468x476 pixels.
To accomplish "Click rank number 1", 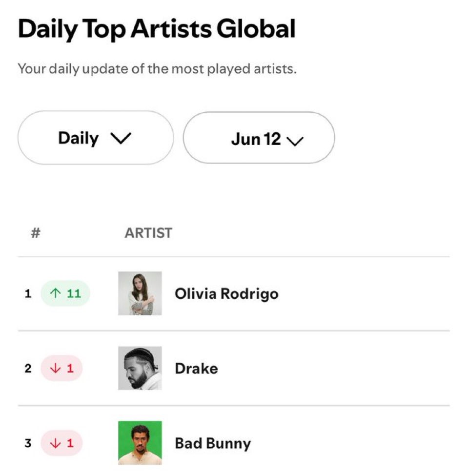I will pos(28,293).
